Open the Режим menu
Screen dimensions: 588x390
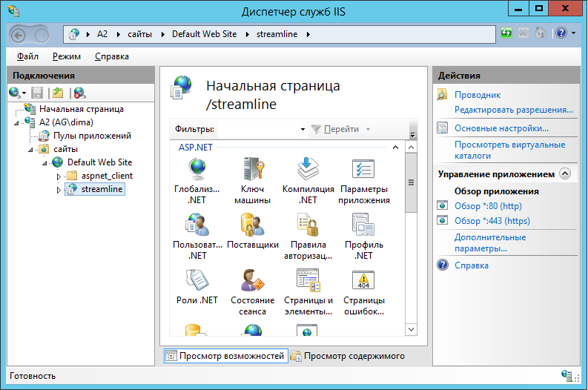[x=67, y=56]
